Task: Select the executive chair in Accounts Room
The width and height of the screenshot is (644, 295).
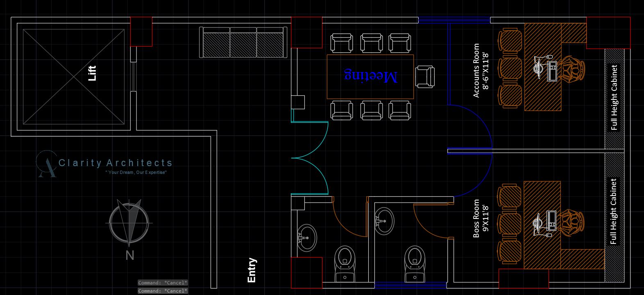Action: (571, 70)
